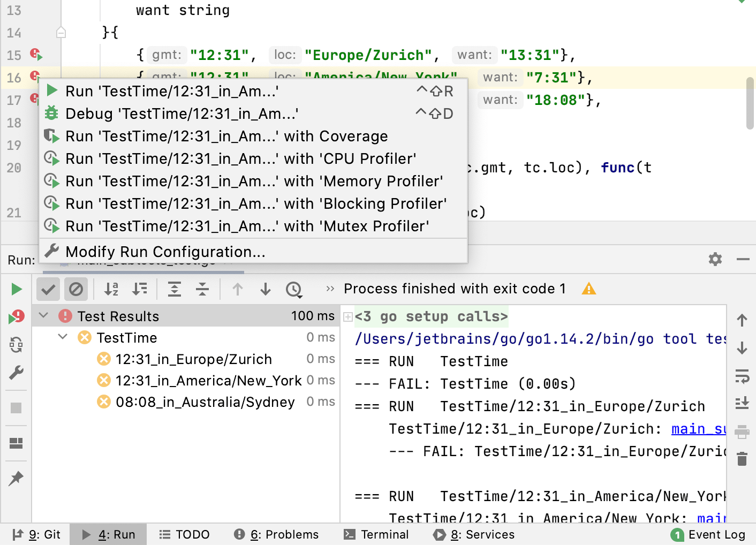Open the test history clock icon

coord(293,289)
